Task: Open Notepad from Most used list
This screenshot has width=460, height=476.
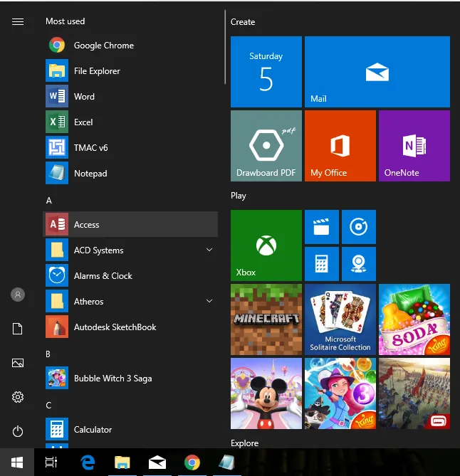Action: tap(130, 174)
